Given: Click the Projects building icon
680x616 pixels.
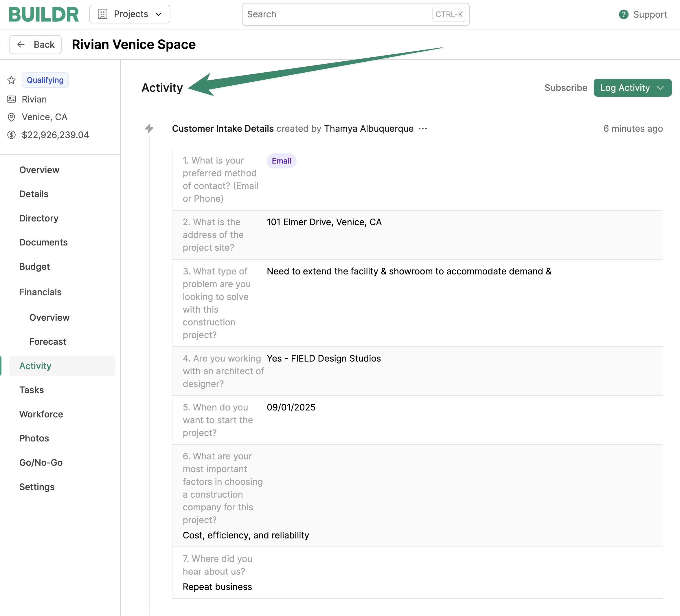Looking at the screenshot, I should [x=102, y=14].
